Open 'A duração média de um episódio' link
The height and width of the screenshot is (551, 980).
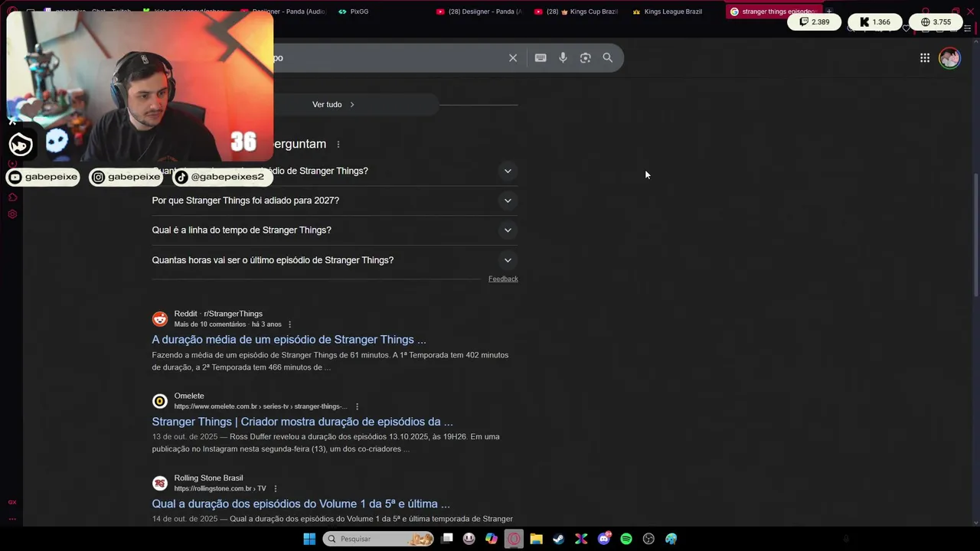289,340
